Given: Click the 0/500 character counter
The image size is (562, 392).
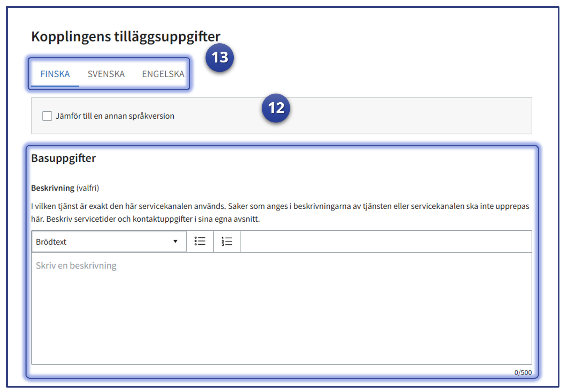Looking at the screenshot, I should (523, 372).
